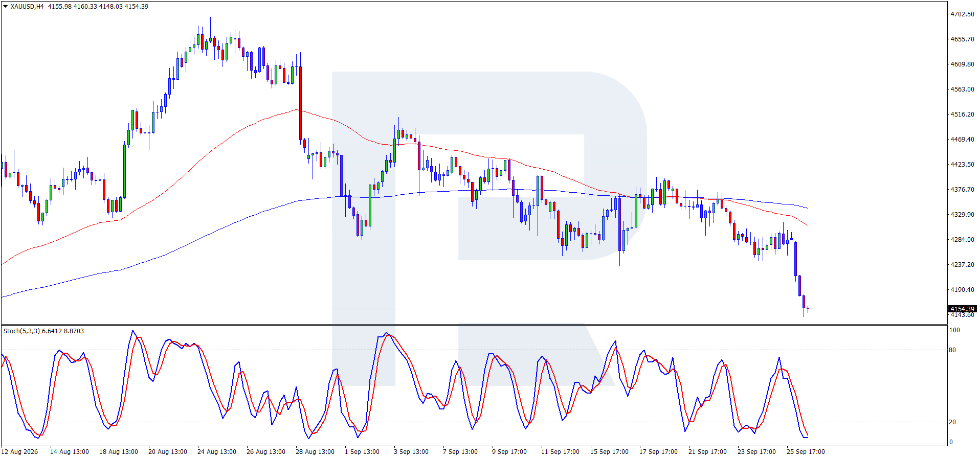Select the 4190.40 price level label
The width and height of the screenshot is (980, 458).
click(x=962, y=290)
